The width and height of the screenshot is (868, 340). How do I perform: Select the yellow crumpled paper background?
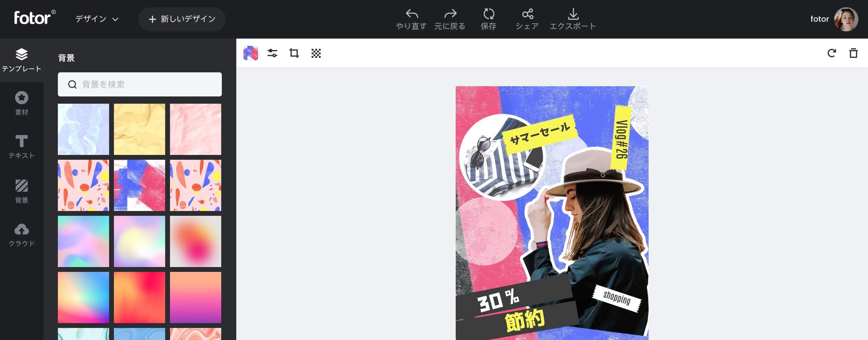coord(140,129)
